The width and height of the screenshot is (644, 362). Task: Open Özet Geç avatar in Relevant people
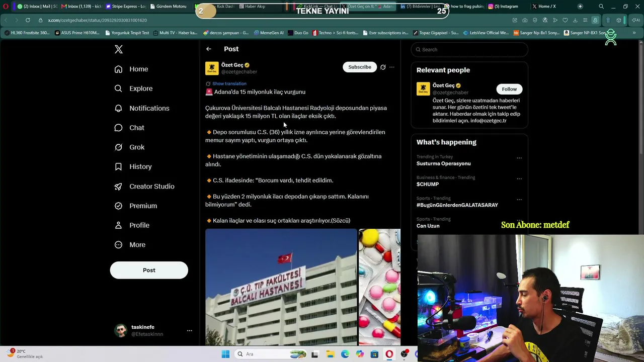[423, 88]
